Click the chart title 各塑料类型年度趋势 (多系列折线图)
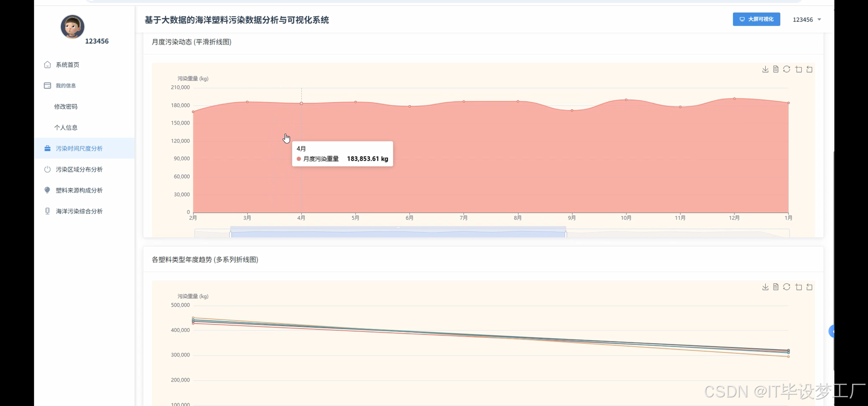 (x=205, y=259)
